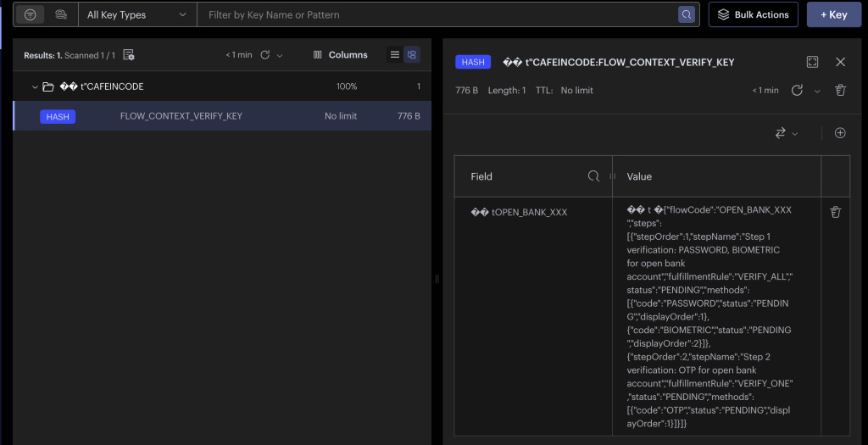Click the Length: 1 label
The width and height of the screenshot is (868, 445).
[507, 90]
